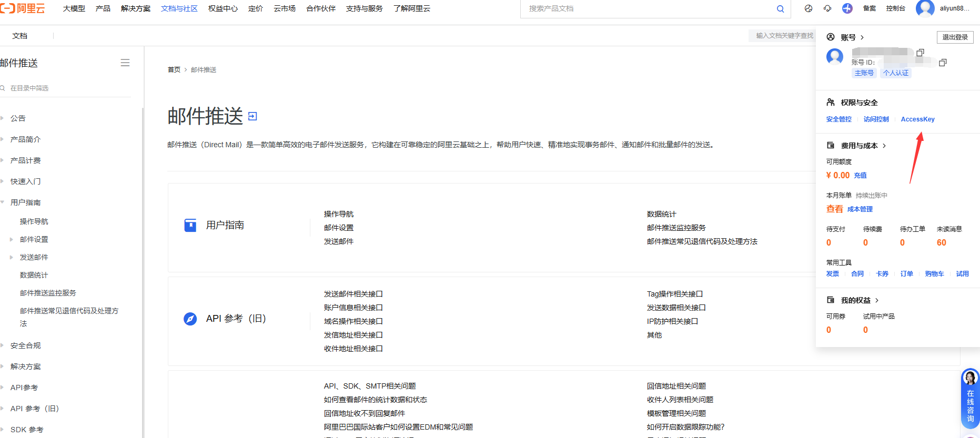Open the 发送邮件相关接口 link
Screen dimensions: 980x438
click(353, 294)
